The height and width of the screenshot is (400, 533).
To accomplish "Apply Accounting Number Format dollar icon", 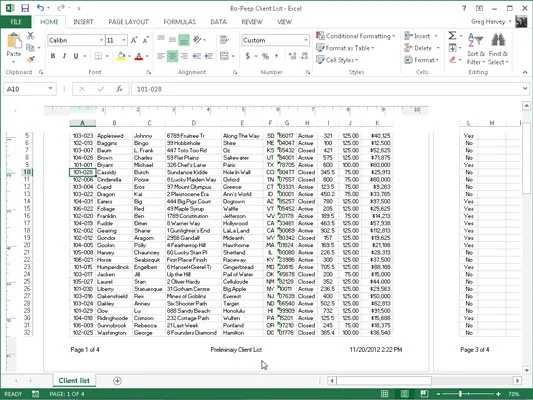I will pos(248,56).
